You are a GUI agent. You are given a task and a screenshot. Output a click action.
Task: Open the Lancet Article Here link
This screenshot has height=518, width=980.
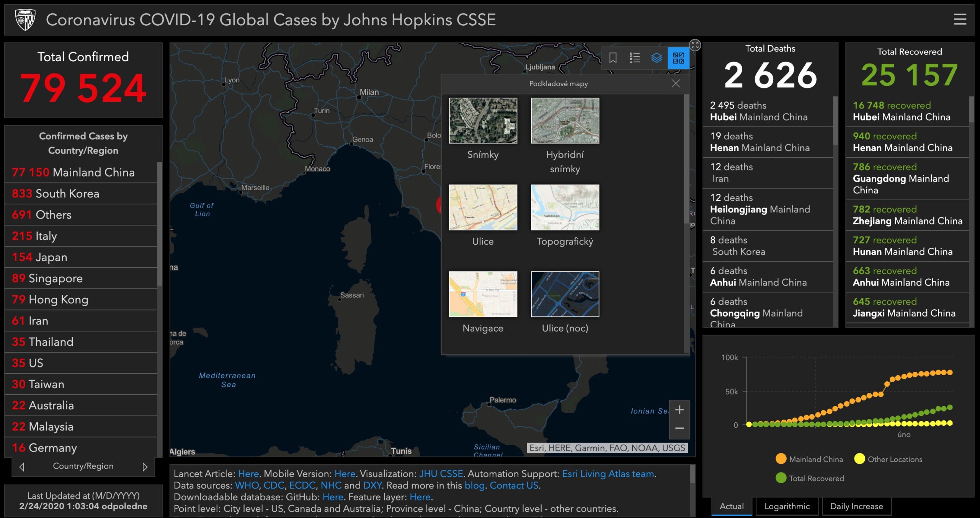point(248,474)
